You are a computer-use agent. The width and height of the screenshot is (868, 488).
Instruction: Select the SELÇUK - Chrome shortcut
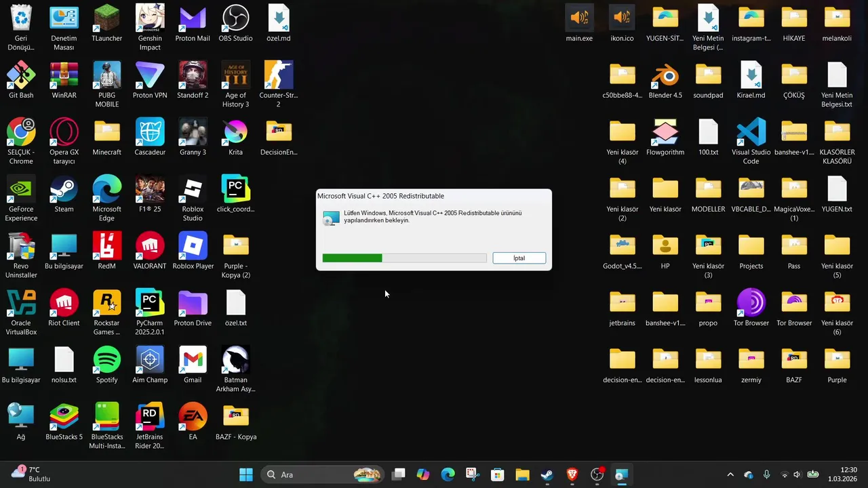point(21,142)
